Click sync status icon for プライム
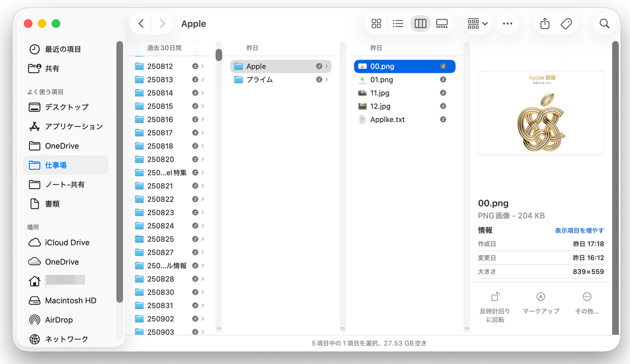Viewport: 630px width, 364px height. pos(319,80)
